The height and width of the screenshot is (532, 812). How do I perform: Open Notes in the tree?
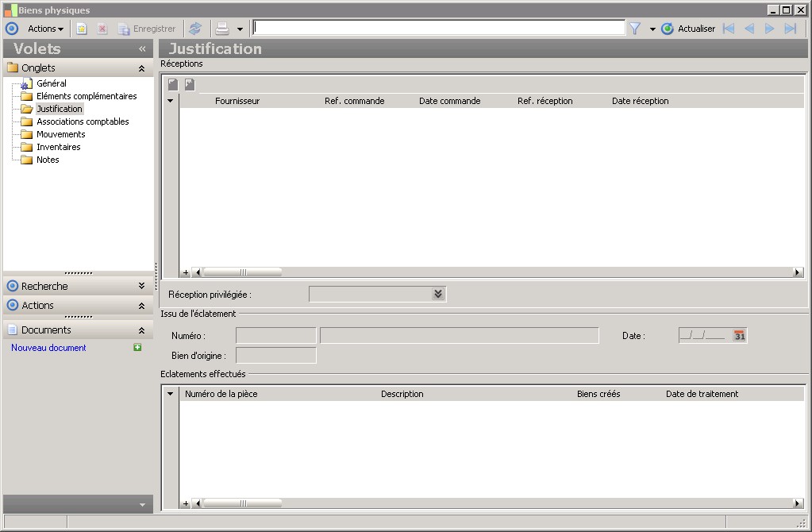click(48, 160)
